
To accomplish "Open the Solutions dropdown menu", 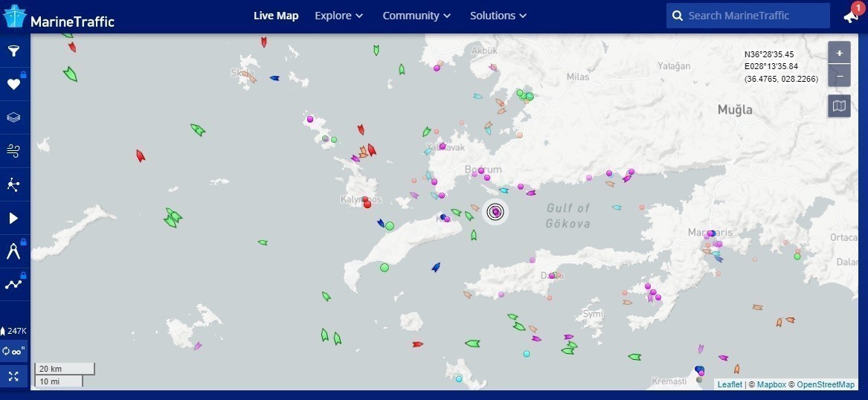I will [498, 16].
